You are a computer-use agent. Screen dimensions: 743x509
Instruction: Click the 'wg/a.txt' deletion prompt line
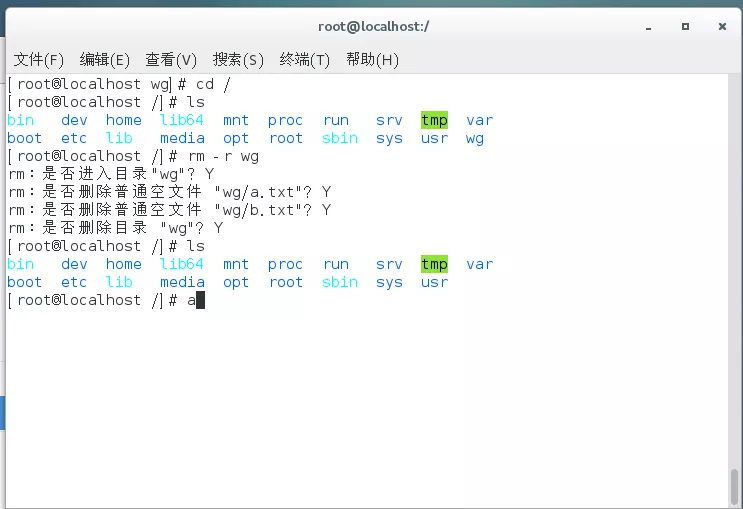[170, 192]
